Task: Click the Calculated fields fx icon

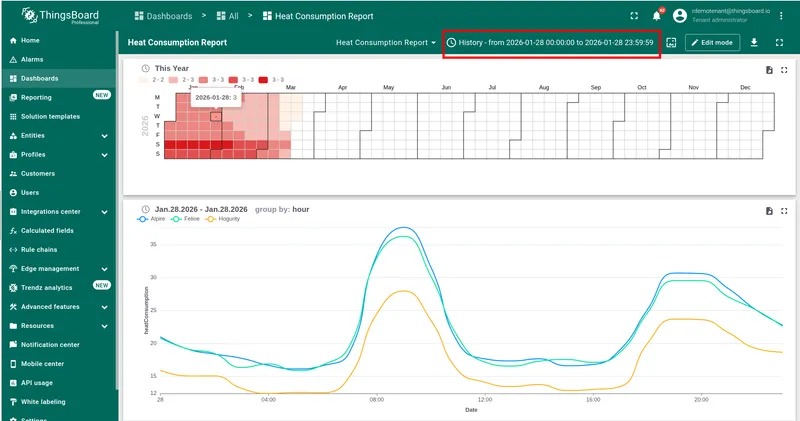Action: (13, 231)
